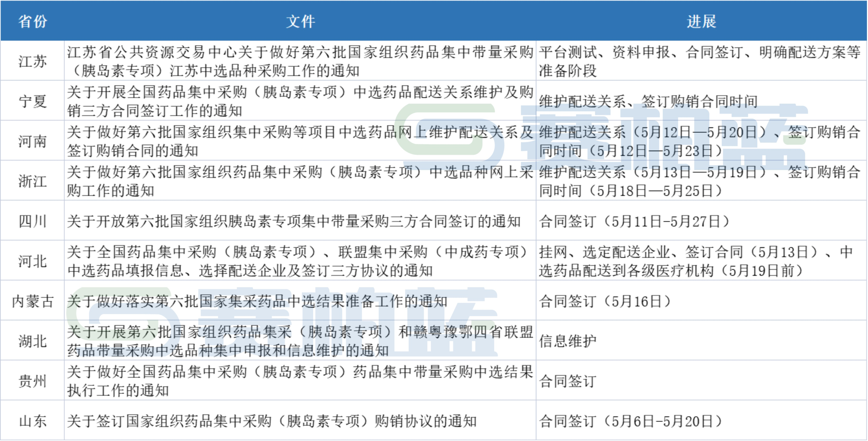Viewport: 868px width, 441px height.
Task: Click 贵州 document 中选结果执行工作的通知
Action: point(300,380)
